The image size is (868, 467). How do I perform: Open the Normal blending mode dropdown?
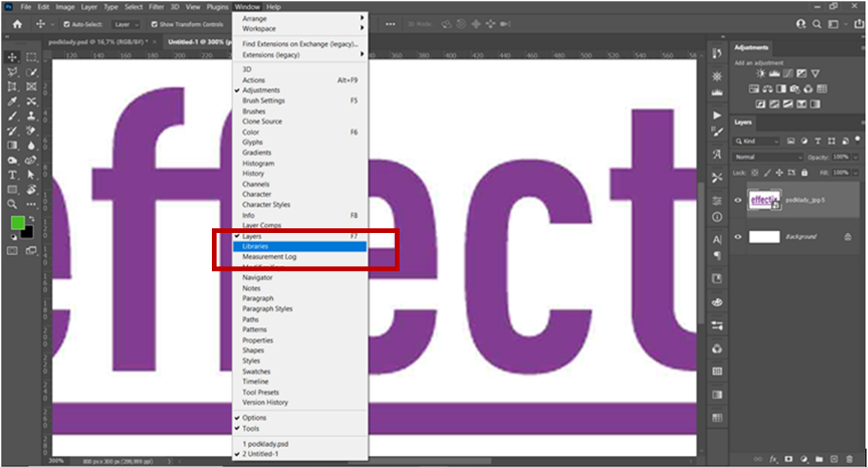point(767,157)
